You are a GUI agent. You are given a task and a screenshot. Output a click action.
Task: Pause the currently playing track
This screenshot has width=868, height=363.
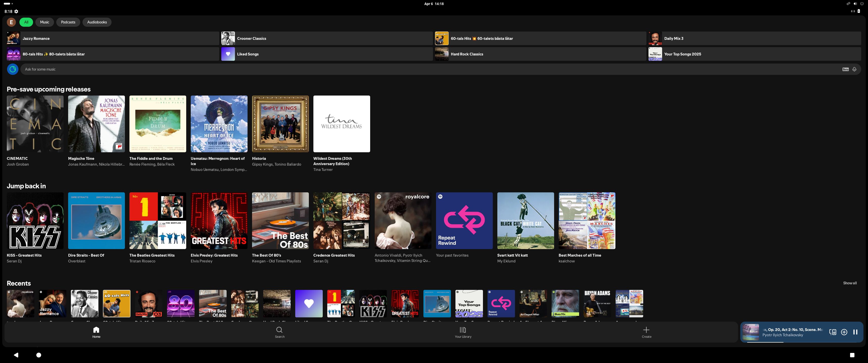[855, 332]
